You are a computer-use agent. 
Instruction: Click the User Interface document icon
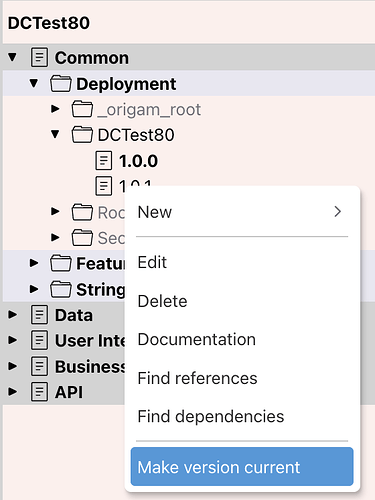(x=39, y=340)
